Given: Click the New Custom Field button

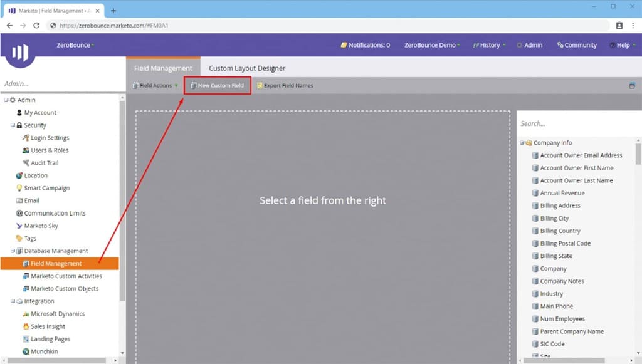Looking at the screenshot, I should [218, 85].
